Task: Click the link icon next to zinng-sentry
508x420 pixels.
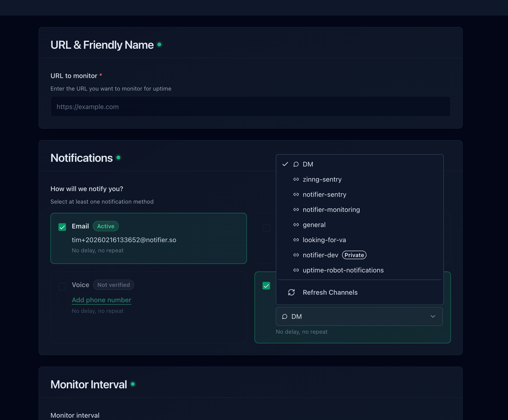Action: click(296, 179)
